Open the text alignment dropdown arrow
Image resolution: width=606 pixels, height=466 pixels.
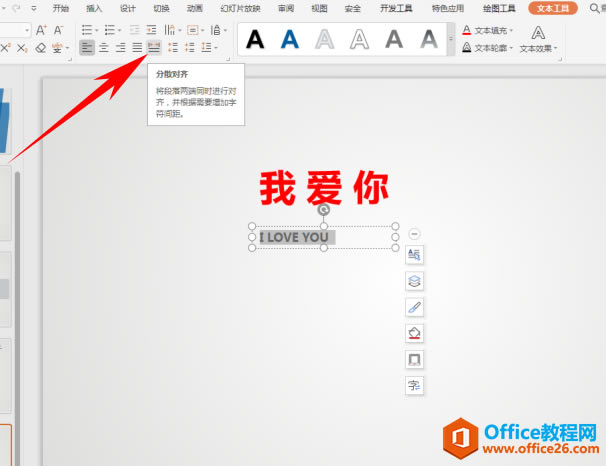(203, 30)
